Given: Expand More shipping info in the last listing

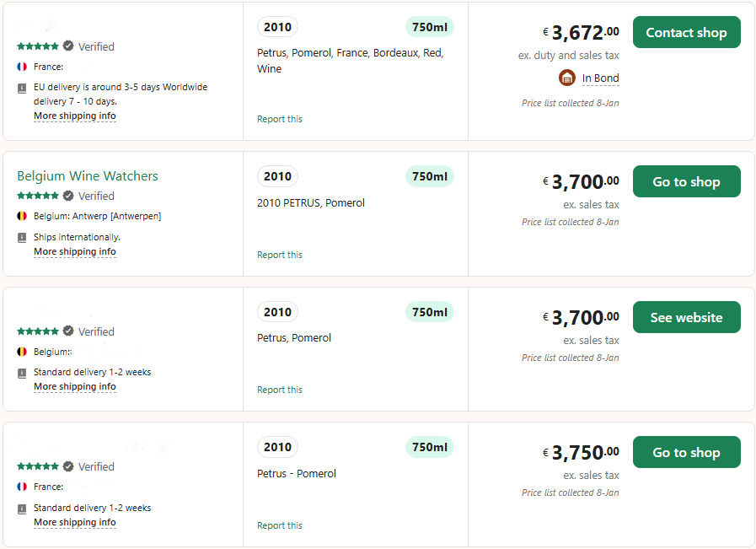Looking at the screenshot, I should point(75,523).
